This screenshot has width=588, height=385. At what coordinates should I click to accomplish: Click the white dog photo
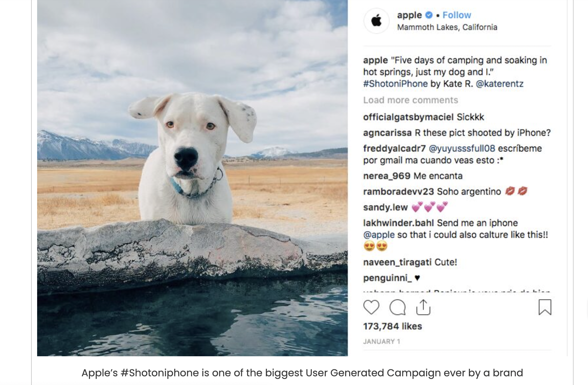(192, 178)
